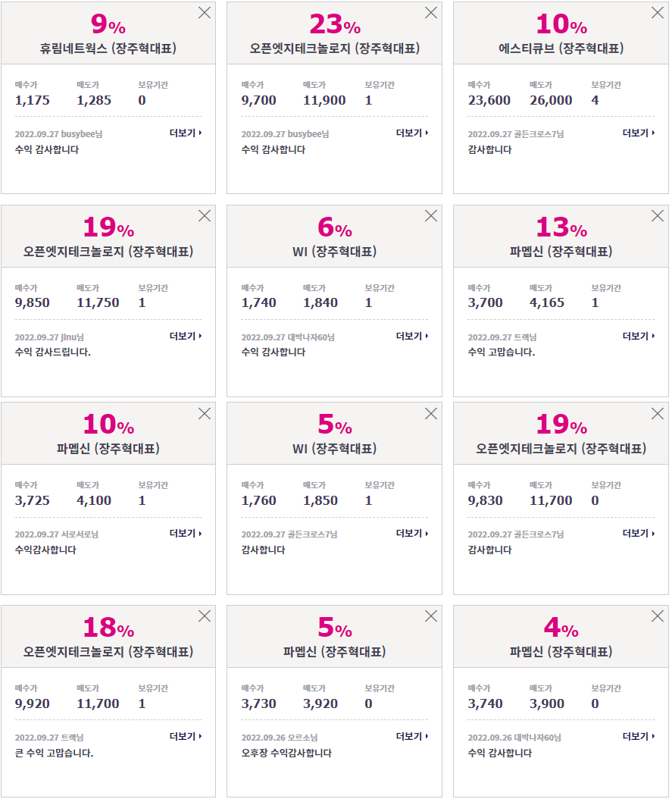
Task: Dismiss the 18% 오픈엣지테크놀로지 card
Action: (204, 616)
